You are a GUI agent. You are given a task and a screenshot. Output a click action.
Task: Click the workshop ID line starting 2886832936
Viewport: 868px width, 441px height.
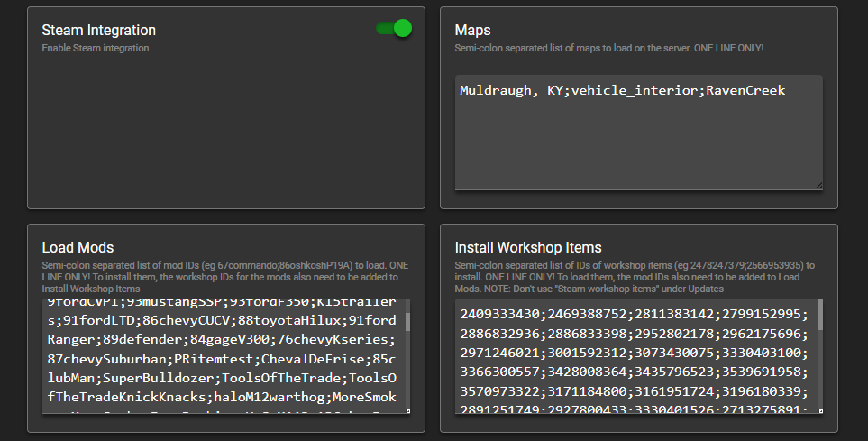point(634,334)
